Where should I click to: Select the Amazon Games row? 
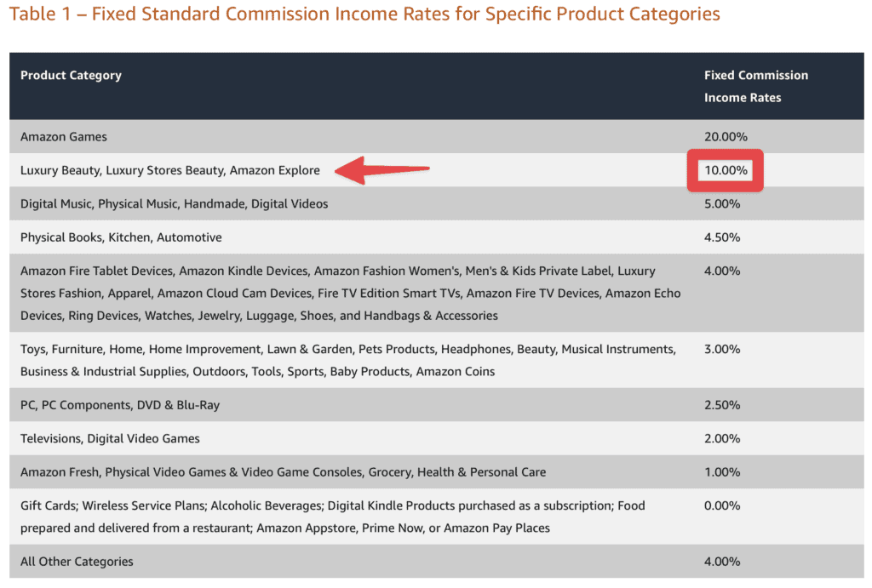63,136
